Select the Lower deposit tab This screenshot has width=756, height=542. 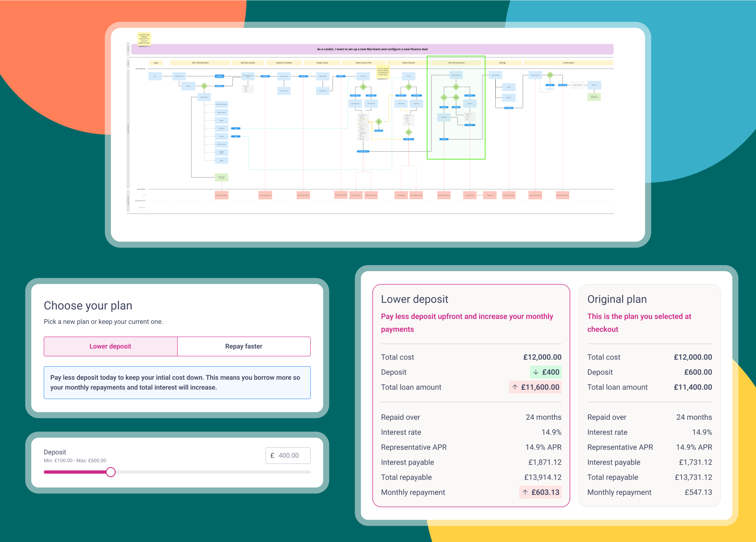tap(110, 347)
